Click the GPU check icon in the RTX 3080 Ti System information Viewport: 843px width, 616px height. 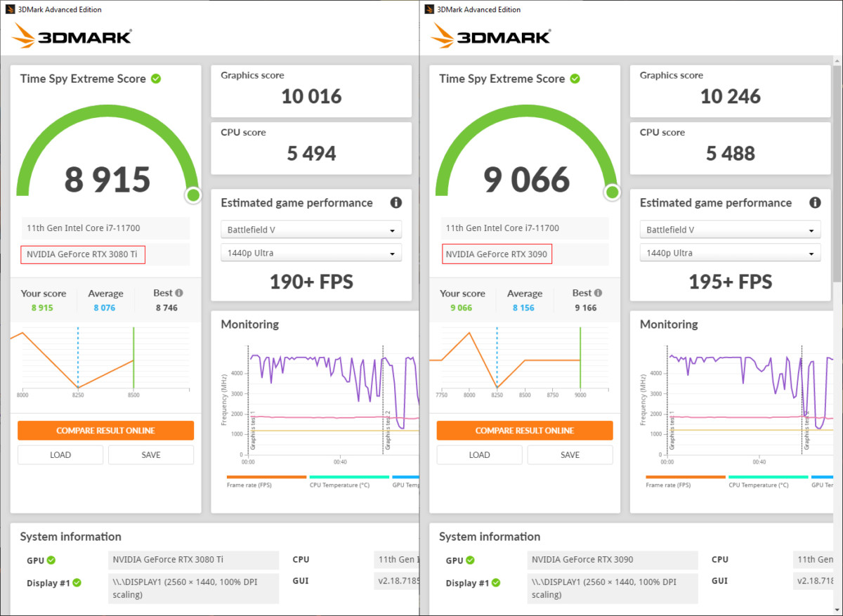coord(51,560)
